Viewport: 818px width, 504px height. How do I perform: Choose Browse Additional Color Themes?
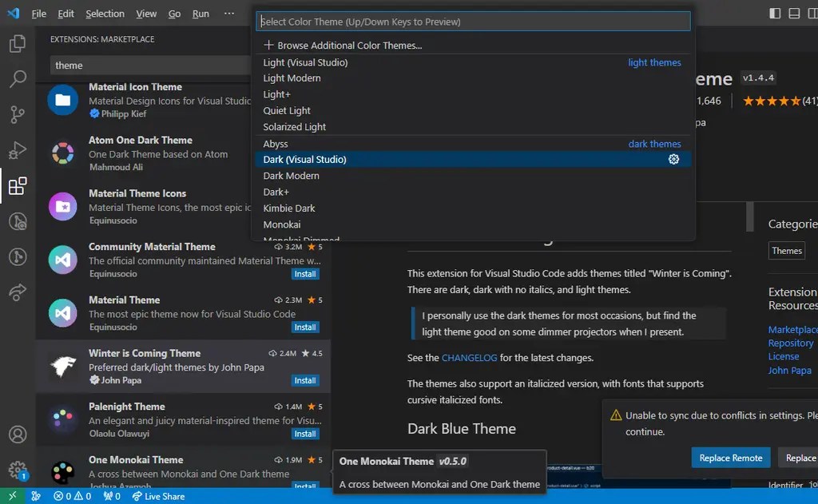(473, 46)
